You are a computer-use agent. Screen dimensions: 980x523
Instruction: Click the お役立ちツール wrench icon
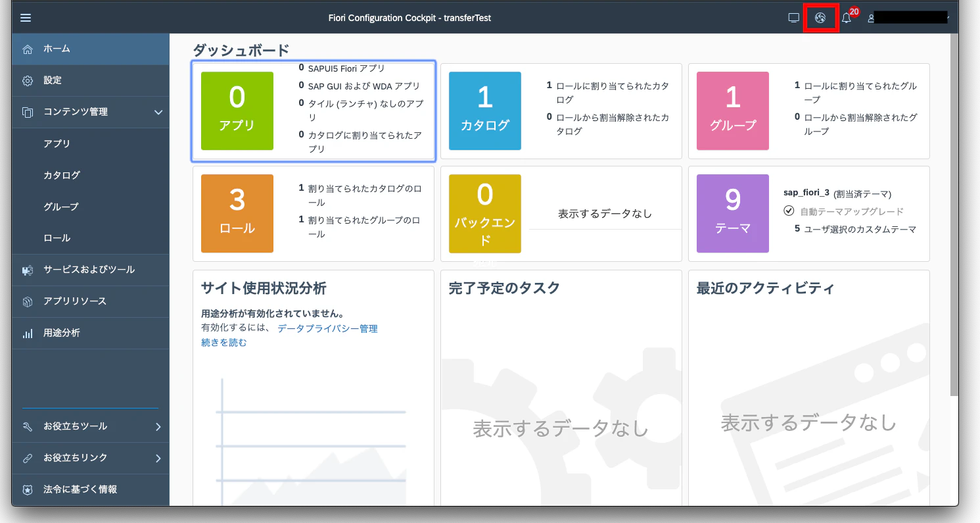[x=28, y=426]
